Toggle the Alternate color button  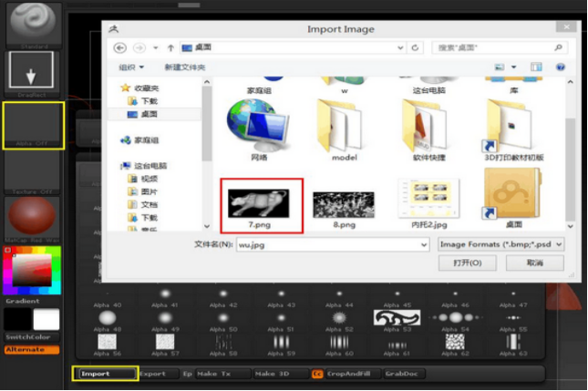coord(31,349)
